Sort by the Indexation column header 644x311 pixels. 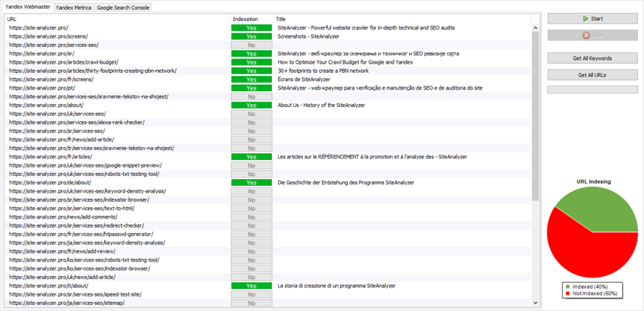[252, 19]
